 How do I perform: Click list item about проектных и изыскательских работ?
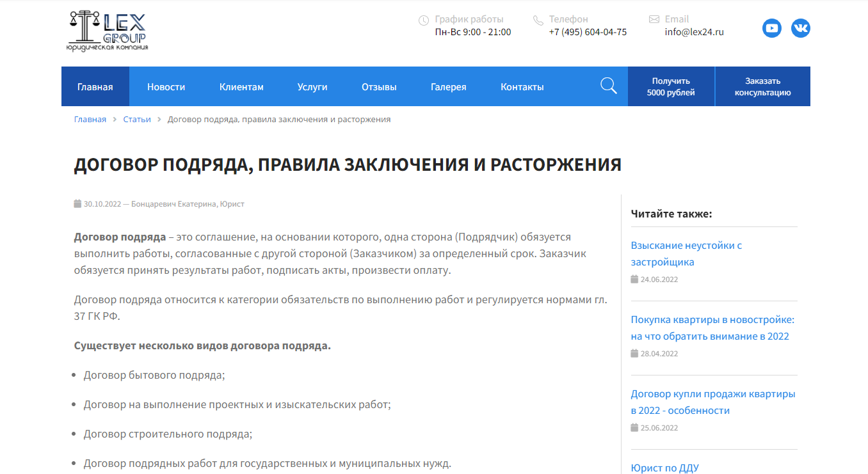237,404
